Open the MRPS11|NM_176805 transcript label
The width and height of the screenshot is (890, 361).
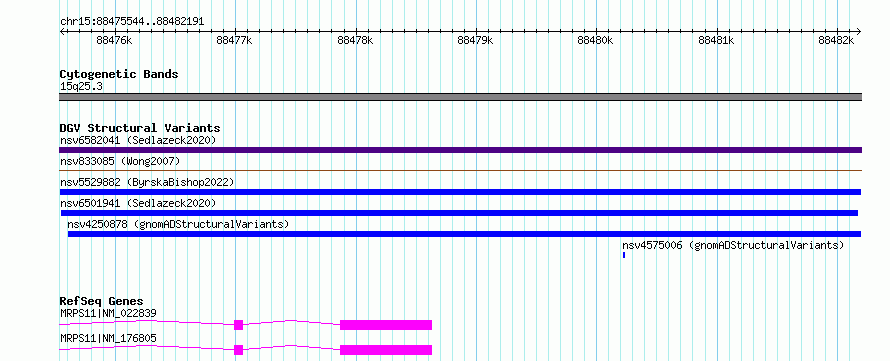[x=108, y=339]
